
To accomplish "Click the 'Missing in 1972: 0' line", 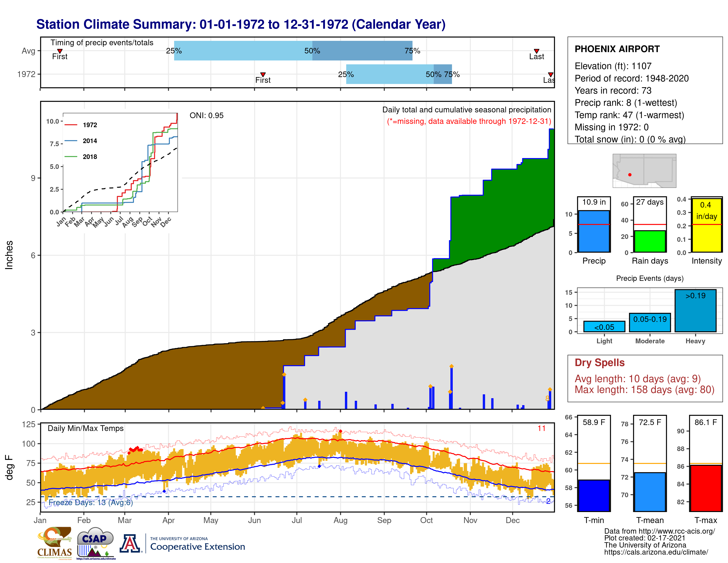I will coord(612,127).
